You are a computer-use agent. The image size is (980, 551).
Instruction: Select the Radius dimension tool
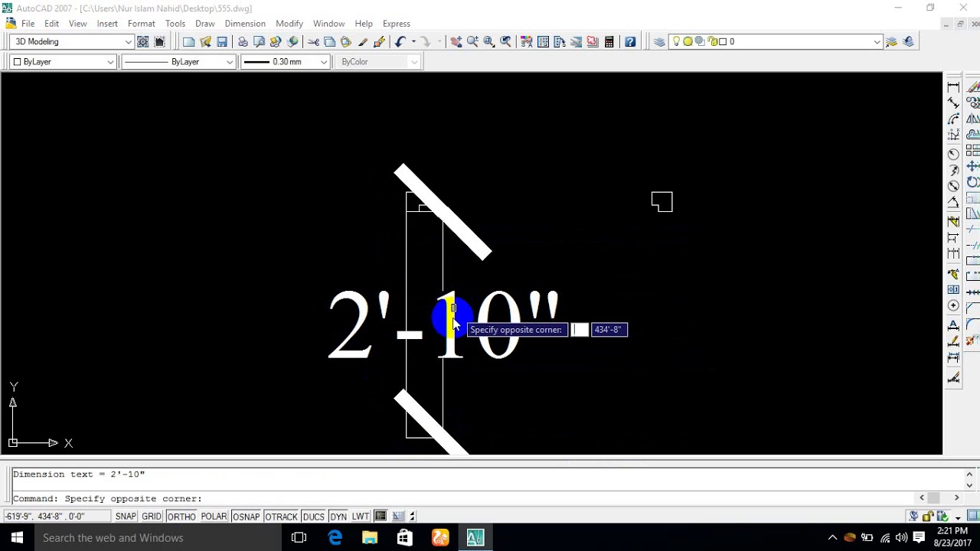pyautogui.click(x=953, y=153)
